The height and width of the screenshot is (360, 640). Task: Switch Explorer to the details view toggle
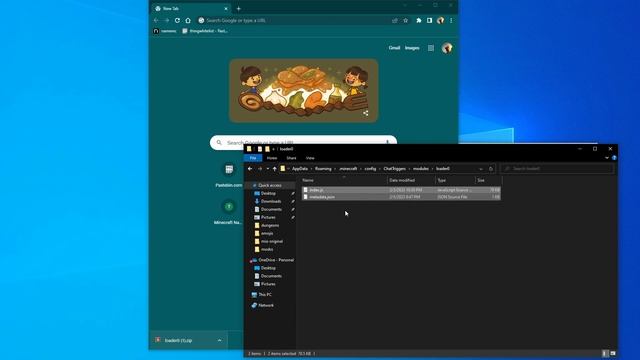tap(605, 353)
